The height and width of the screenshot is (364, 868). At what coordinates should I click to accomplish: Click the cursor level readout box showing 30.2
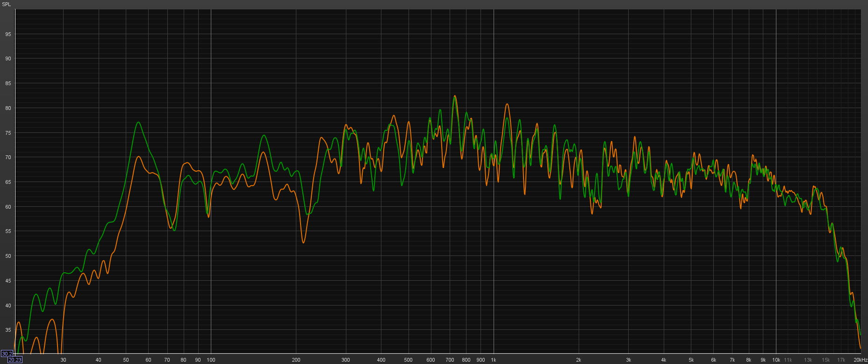tap(7, 354)
